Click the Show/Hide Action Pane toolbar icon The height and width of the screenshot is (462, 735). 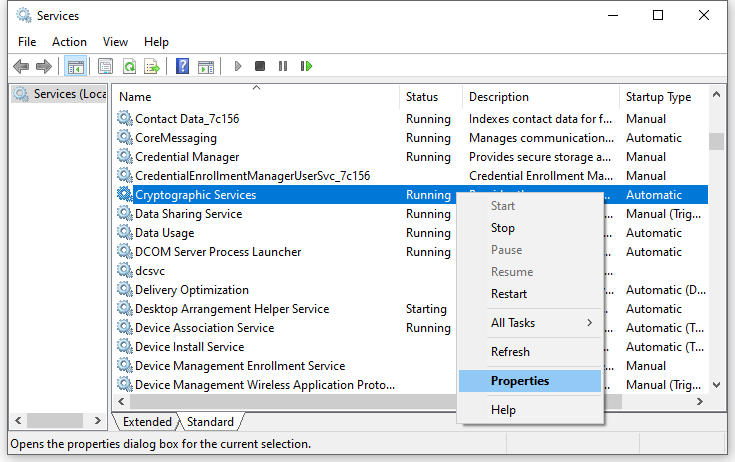pos(206,66)
